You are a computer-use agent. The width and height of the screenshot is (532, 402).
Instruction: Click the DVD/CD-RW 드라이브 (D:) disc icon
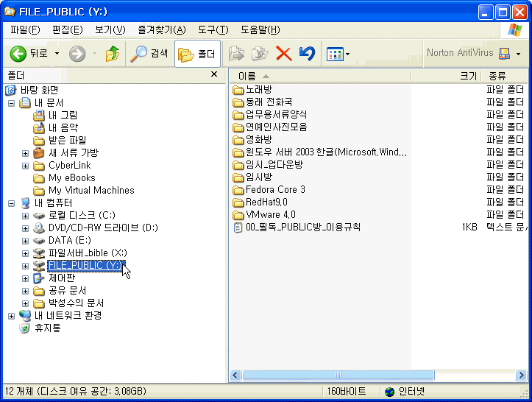click(x=39, y=228)
